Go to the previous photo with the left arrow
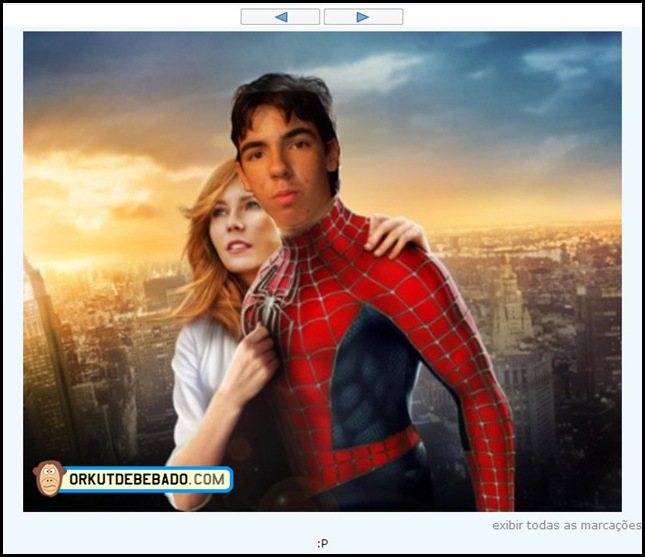645x557 pixels. [280, 17]
